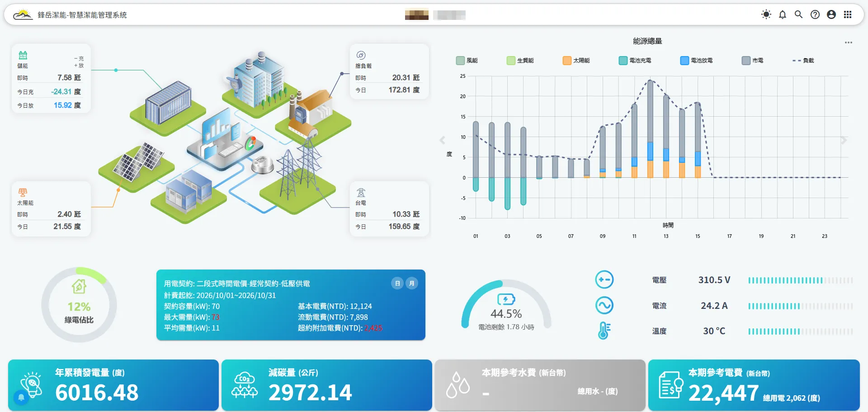868x412 pixels.
Task: Open the user account profile icon
Action: pyautogui.click(x=831, y=14)
